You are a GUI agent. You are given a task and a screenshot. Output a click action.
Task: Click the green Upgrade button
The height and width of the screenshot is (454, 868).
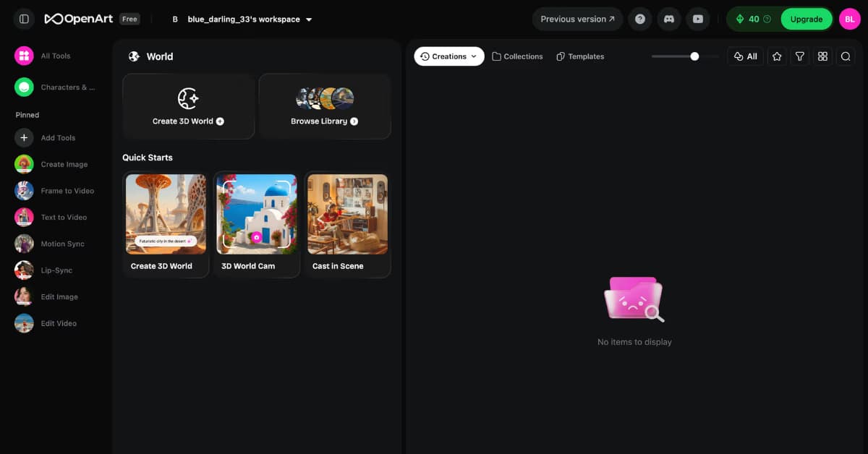point(806,19)
